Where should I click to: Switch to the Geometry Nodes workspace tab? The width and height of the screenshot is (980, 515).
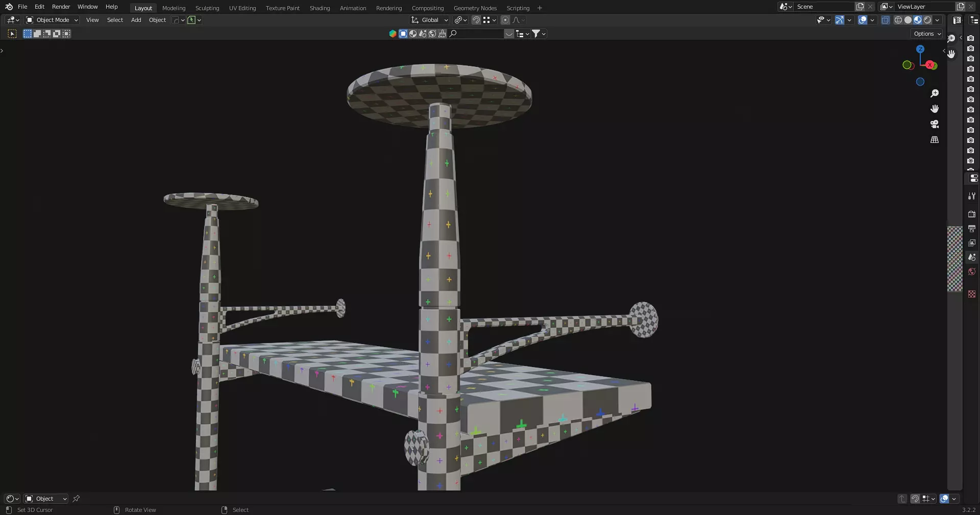475,8
